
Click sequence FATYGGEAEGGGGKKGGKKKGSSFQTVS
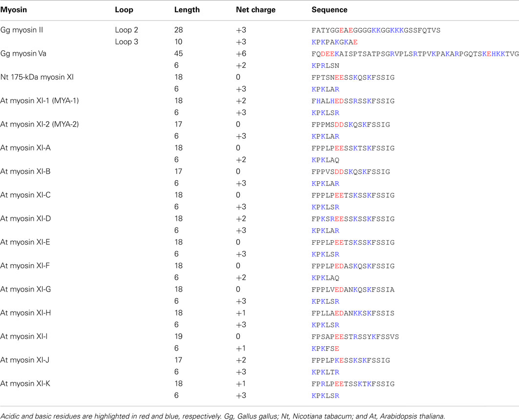[x=375, y=30]
